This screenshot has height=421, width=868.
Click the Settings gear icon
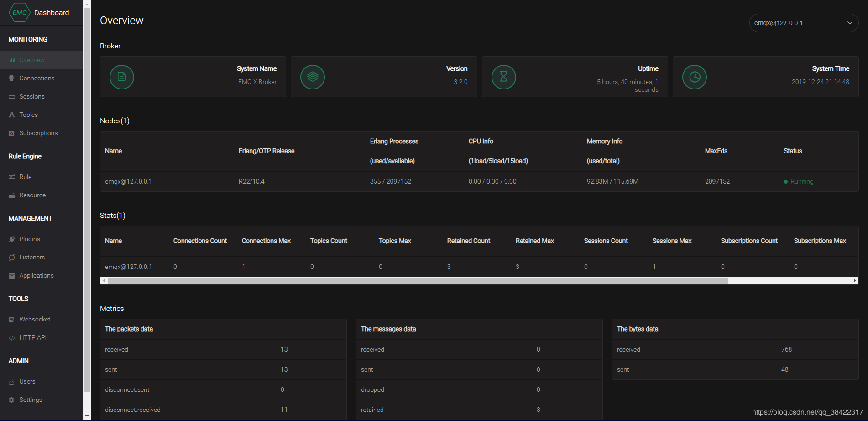[12, 400]
